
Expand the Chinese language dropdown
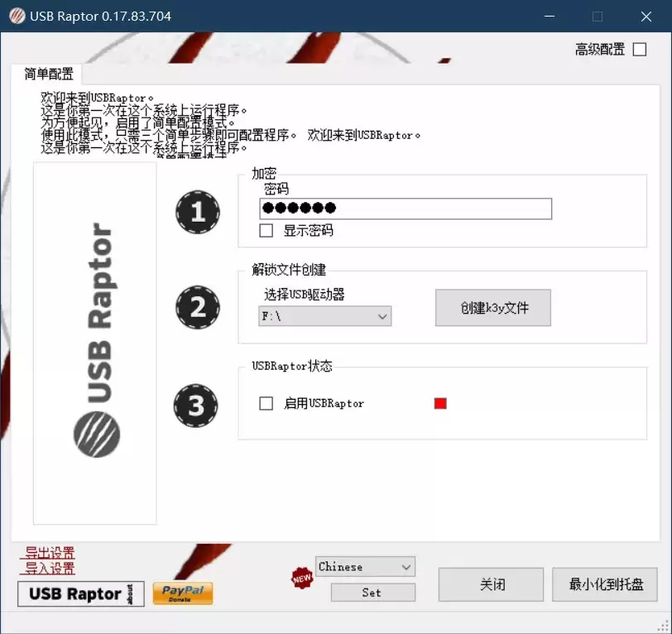pos(365,567)
